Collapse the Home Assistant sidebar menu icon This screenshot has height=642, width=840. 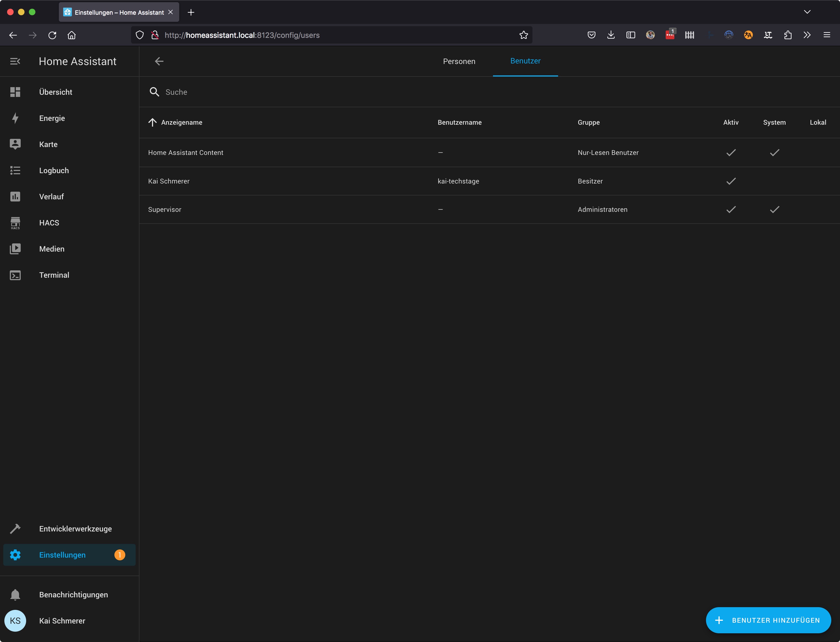pos(15,61)
